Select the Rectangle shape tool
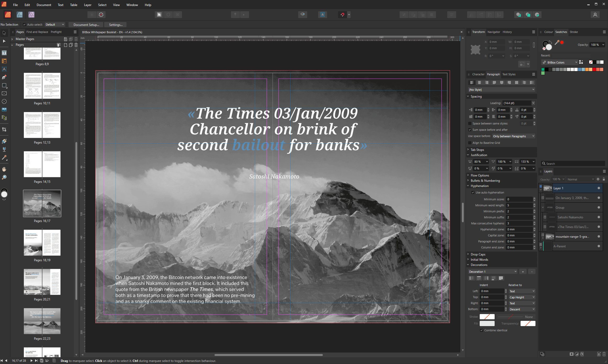608x364 pixels. 4,85
